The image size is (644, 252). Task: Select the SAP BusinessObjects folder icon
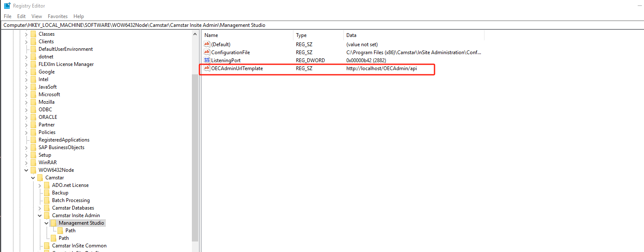[33, 147]
